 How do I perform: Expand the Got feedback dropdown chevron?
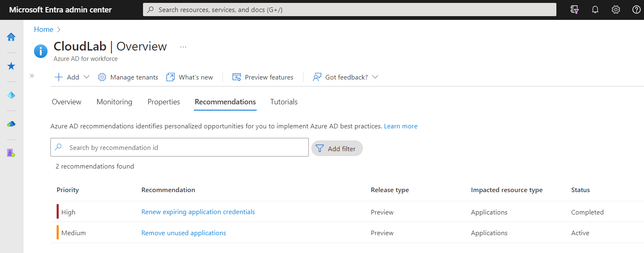(375, 77)
